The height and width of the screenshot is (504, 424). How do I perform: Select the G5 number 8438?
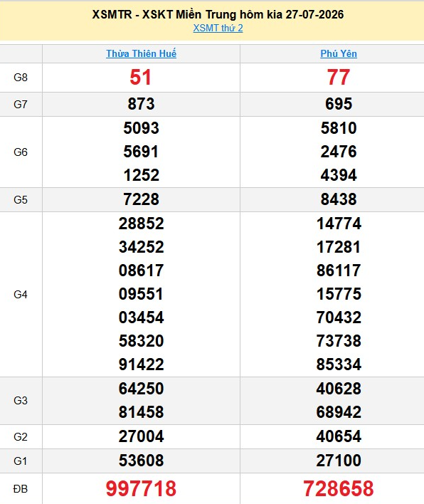tap(339, 199)
